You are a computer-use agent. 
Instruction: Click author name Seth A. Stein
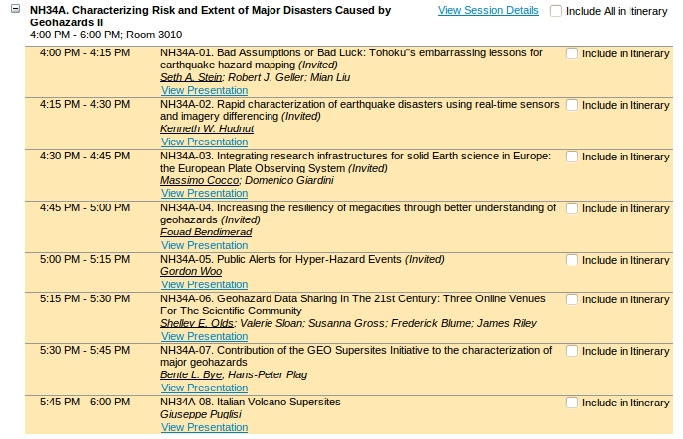tap(192, 77)
